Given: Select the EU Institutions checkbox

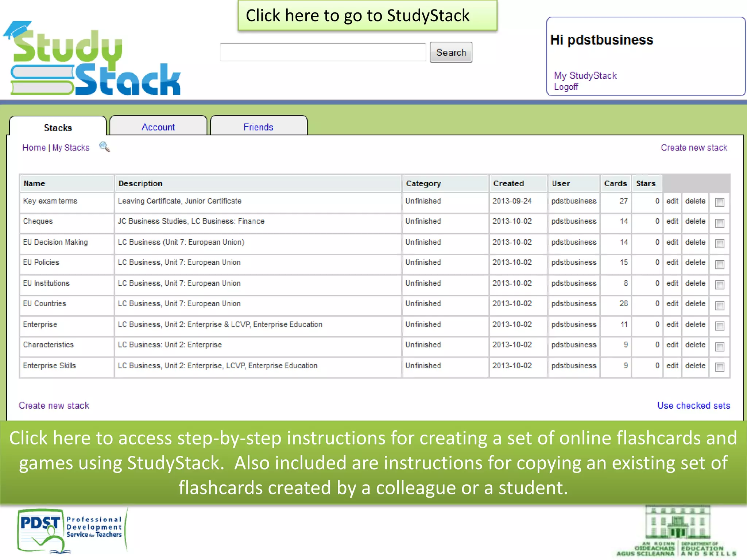Looking at the screenshot, I should click(x=720, y=285).
